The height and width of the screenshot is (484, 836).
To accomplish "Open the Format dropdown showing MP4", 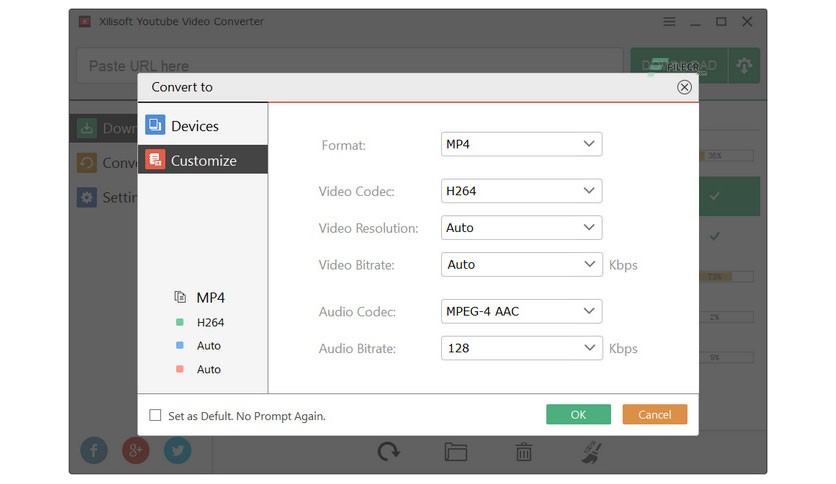I will pos(521,144).
